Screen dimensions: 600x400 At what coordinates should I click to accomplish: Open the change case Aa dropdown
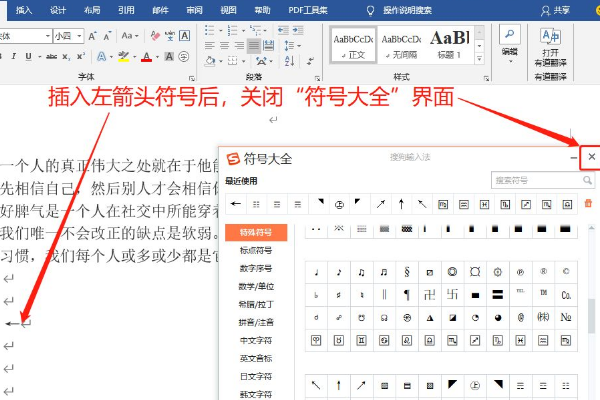pyautogui.click(x=130, y=36)
